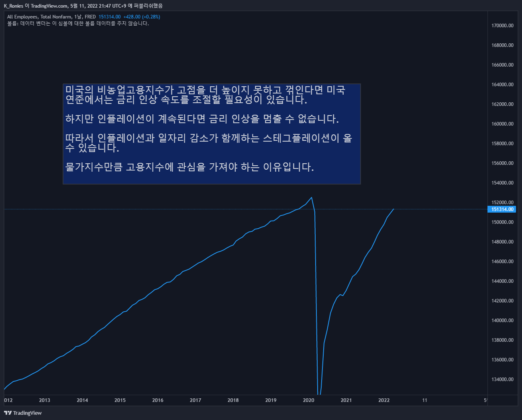Click the +428.00 (+0.28%) change value
The height and width of the screenshot is (420, 522).
click(x=142, y=17)
